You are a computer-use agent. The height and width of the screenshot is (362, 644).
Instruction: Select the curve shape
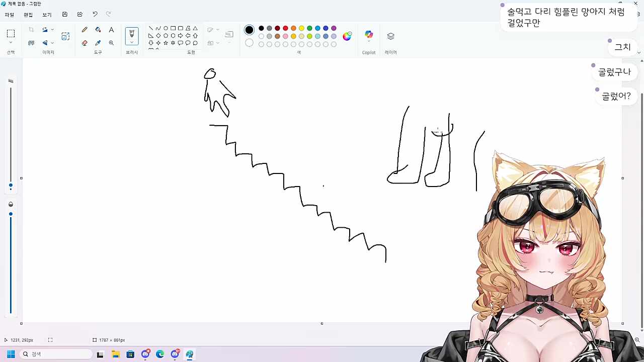point(158,28)
